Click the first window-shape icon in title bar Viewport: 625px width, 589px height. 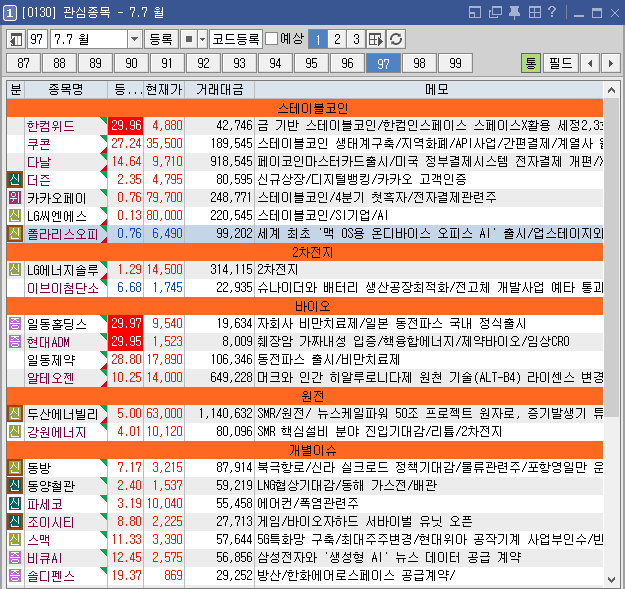(475, 12)
